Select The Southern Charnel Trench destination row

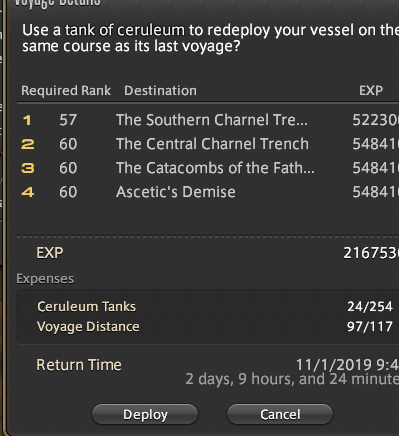point(208,120)
